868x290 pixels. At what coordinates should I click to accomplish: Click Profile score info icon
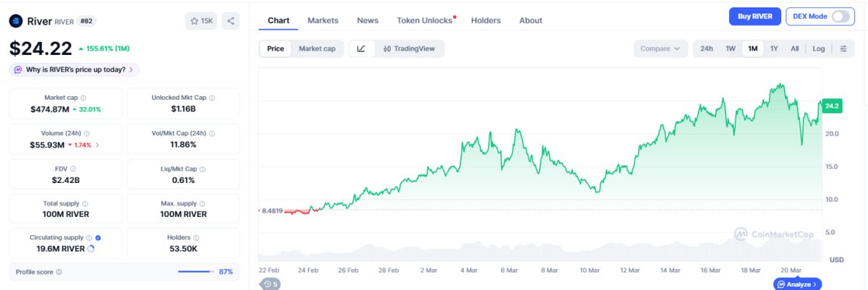pyautogui.click(x=59, y=272)
